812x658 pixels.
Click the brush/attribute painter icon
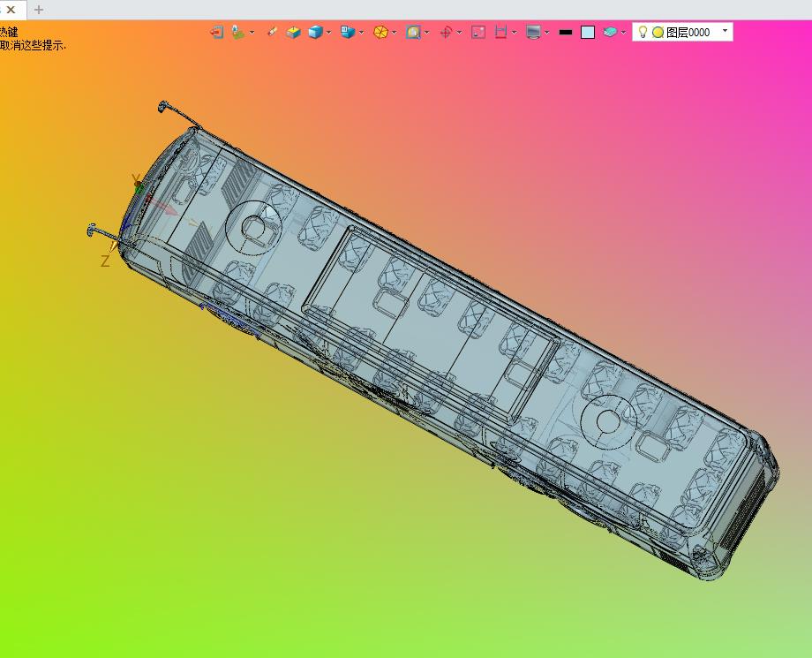click(x=272, y=32)
